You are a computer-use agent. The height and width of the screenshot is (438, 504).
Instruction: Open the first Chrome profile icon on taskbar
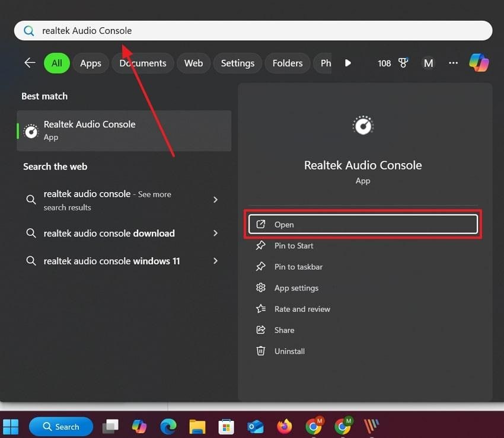click(314, 426)
